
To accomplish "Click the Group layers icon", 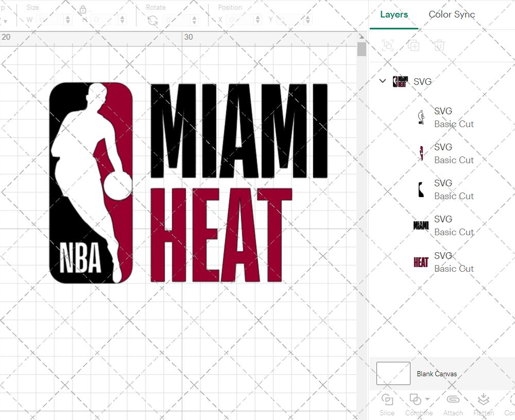I will click(x=388, y=45).
